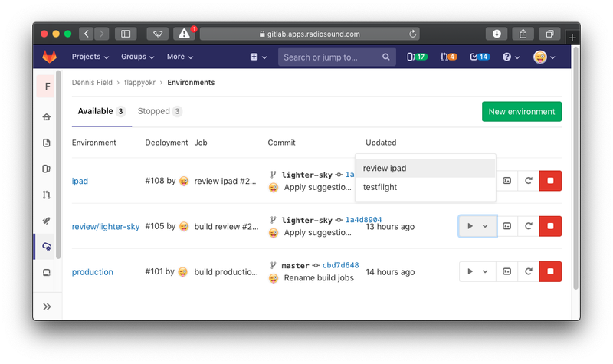This screenshot has height=364, width=613.
Task: Open the review/lighter-sky environment link
Action: 106,226
